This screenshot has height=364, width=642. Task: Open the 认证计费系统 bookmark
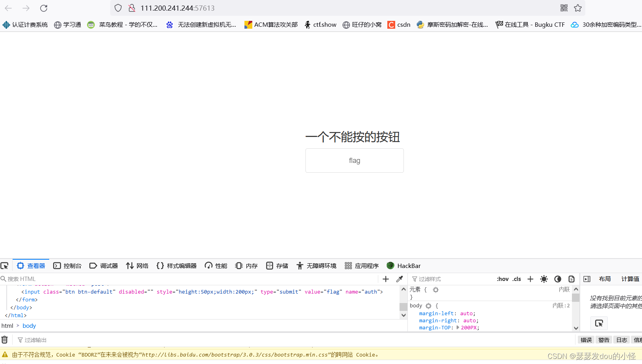pyautogui.click(x=25, y=24)
